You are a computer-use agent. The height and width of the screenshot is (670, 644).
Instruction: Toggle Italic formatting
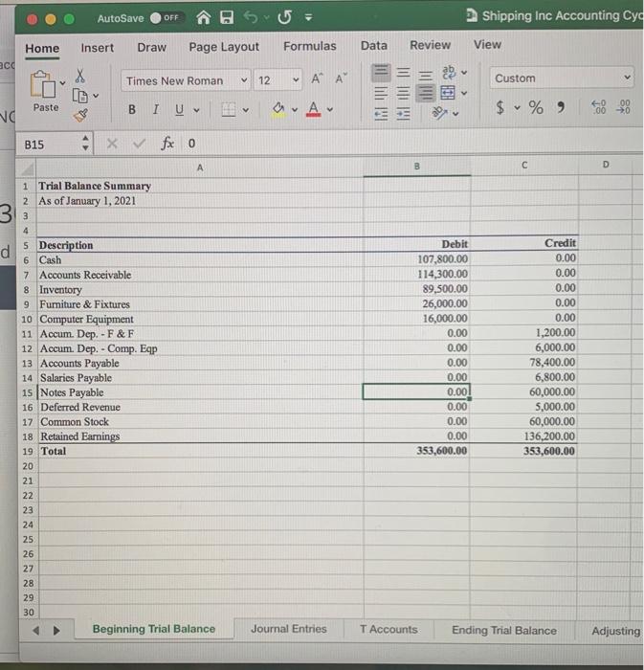155,110
